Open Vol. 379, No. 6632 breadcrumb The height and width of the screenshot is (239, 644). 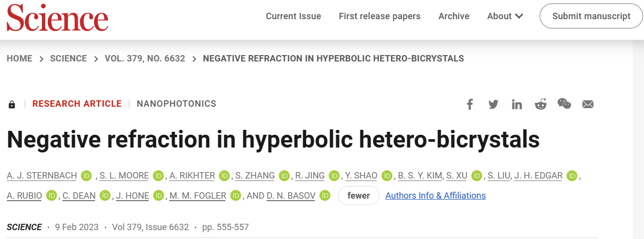click(x=145, y=59)
